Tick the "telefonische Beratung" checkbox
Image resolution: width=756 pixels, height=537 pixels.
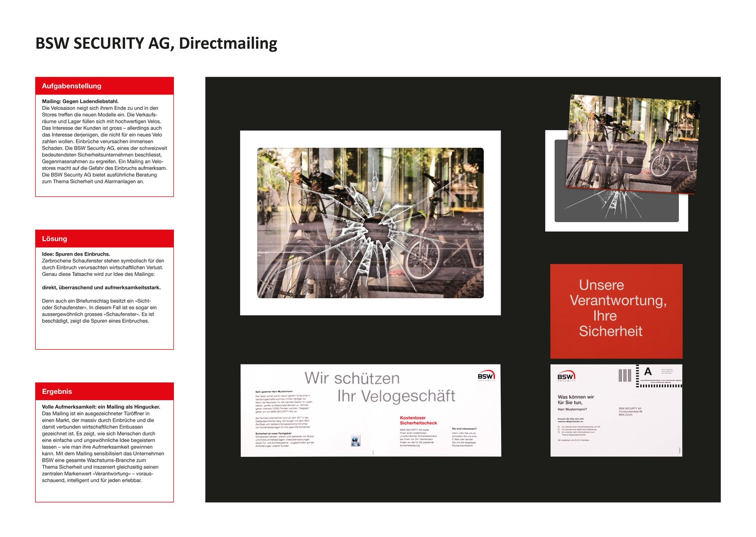(x=559, y=430)
